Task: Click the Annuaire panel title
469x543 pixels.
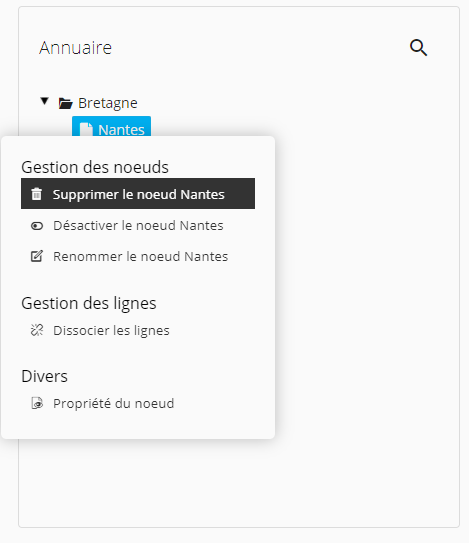Action: point(76,47)
